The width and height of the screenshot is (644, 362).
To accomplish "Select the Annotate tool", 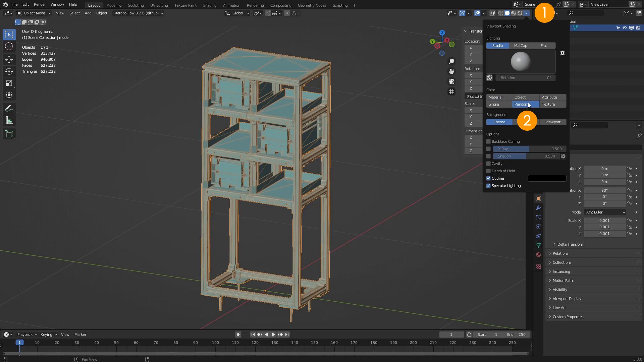I will pyautogui.click(x=9, y=108).
